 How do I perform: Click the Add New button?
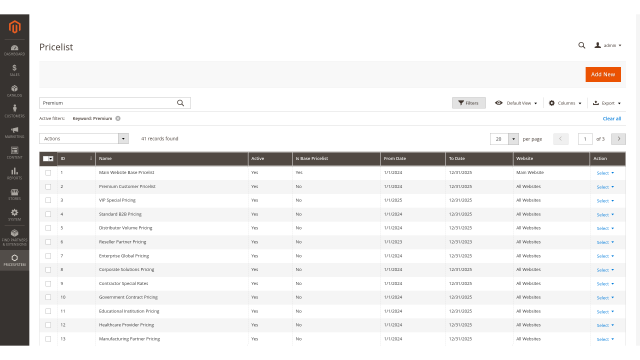[603, 74]
